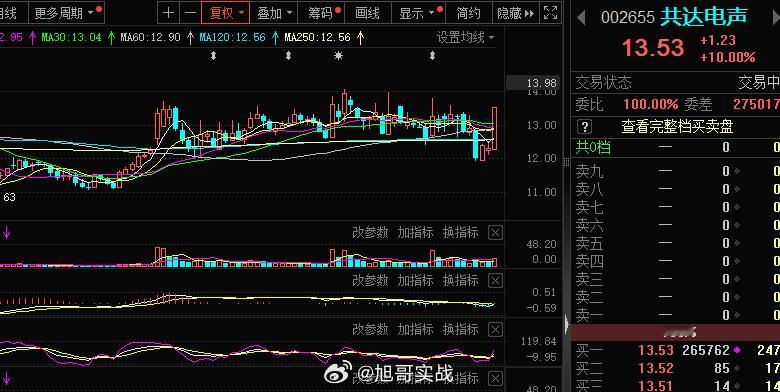
Task: Click the 共达电声 stock name
Action: 703,16
